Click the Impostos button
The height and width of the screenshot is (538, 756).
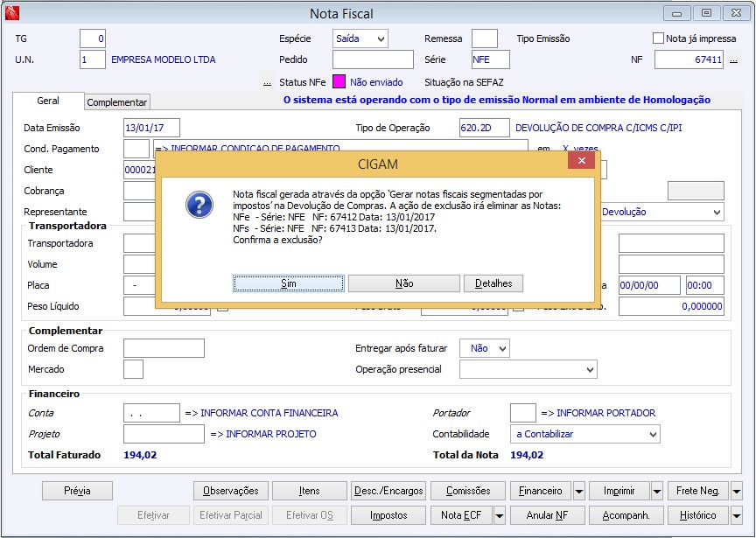(388, 515)
